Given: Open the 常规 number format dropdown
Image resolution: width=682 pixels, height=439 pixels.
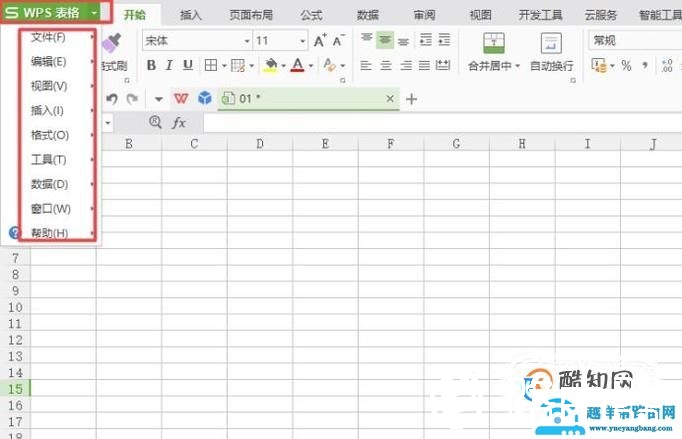Looking at the screenshot, I should [x=635, y=41].
